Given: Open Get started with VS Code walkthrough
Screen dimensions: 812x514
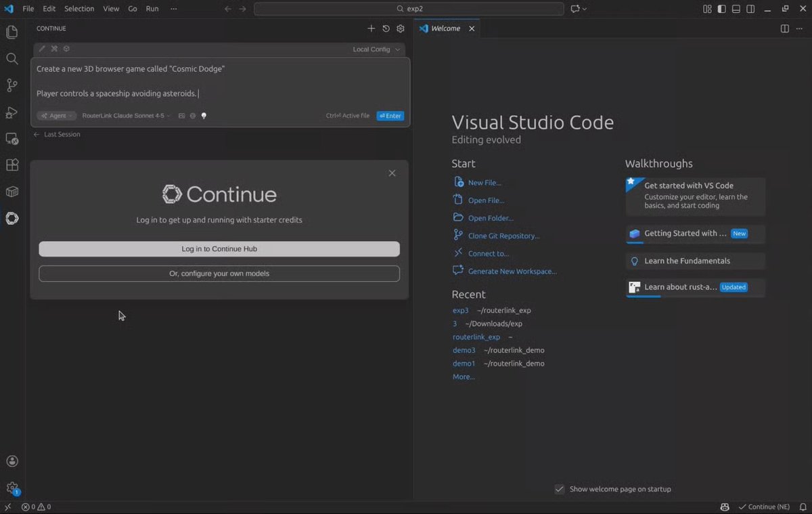Looking at the screenshot, I should pyautogui.click(x=696, y=195).
